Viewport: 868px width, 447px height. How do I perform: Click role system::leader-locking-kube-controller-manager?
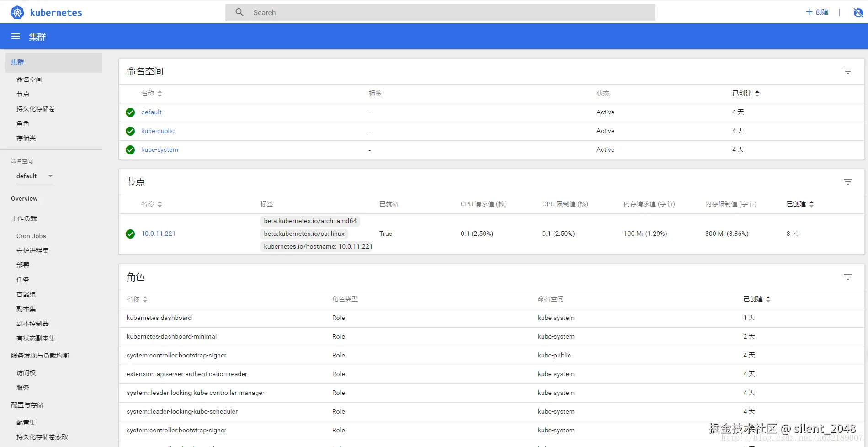pyautogui.click(x=196, y=393)
